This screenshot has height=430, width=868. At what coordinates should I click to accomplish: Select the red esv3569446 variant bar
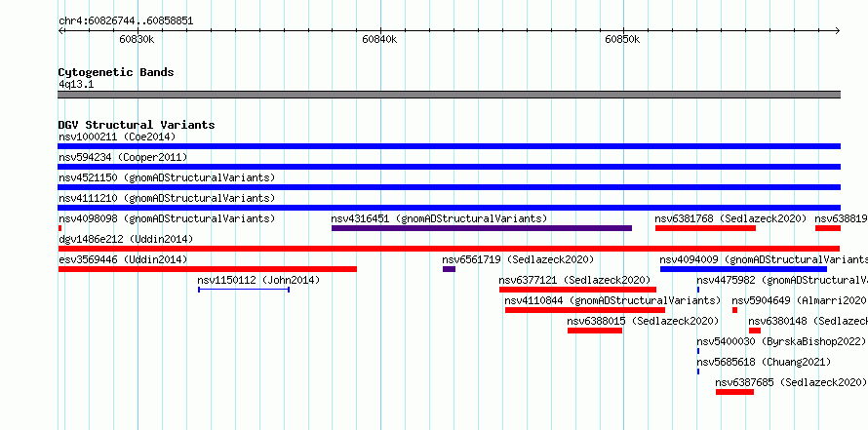point(208,269)
